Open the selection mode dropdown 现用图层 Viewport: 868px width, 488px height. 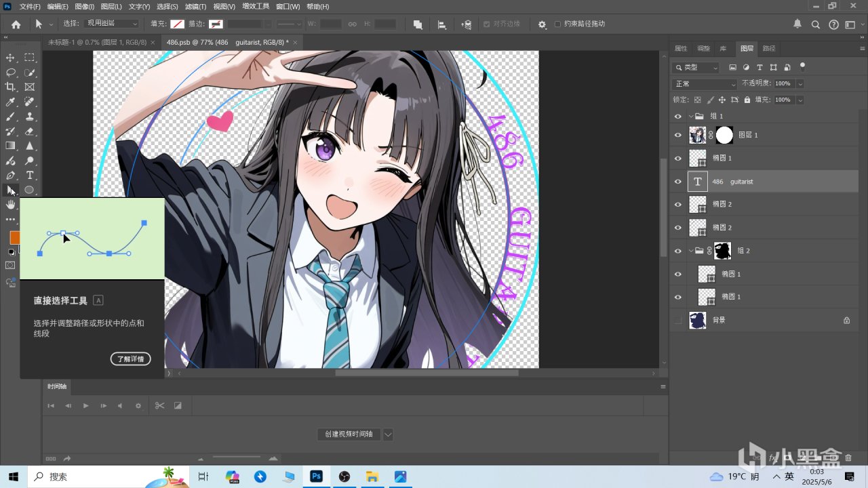[112, 24]
